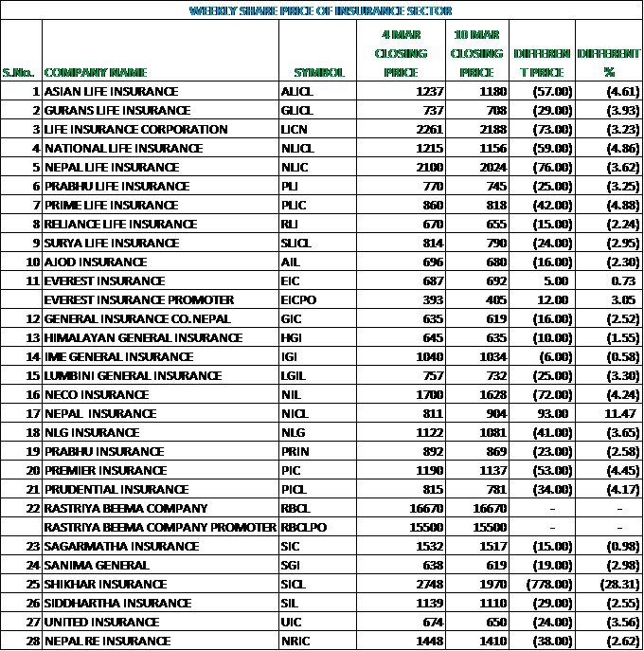Screen dimensions: 644x651
Task: Click the 10 MAR closing price header
Action: tap(476, 54)
